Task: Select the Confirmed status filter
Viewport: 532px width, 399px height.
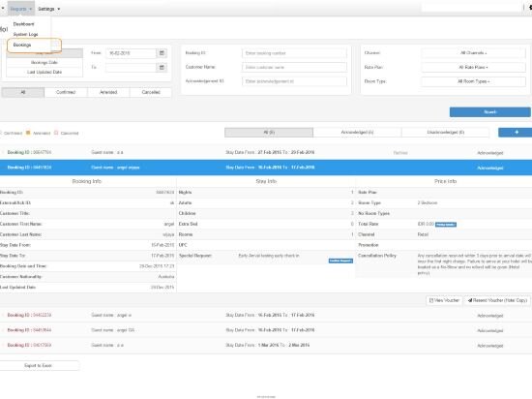Action: 66,92
